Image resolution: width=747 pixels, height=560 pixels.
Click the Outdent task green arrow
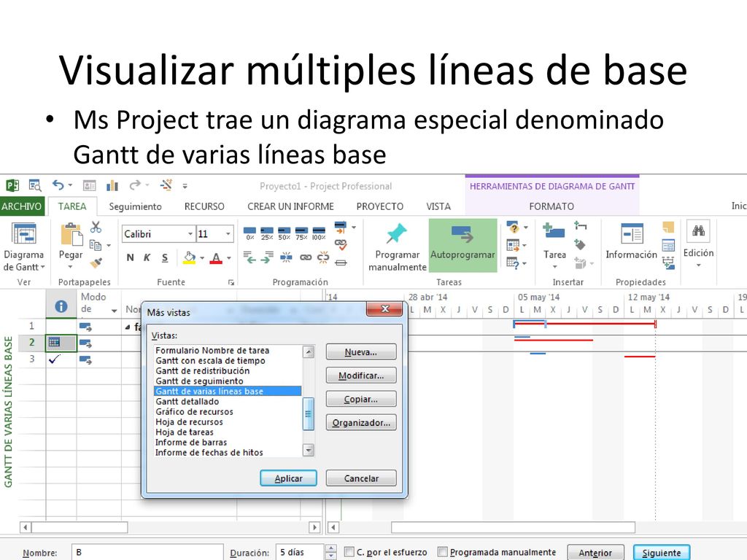pyautogui.click(x=249, y=257)
